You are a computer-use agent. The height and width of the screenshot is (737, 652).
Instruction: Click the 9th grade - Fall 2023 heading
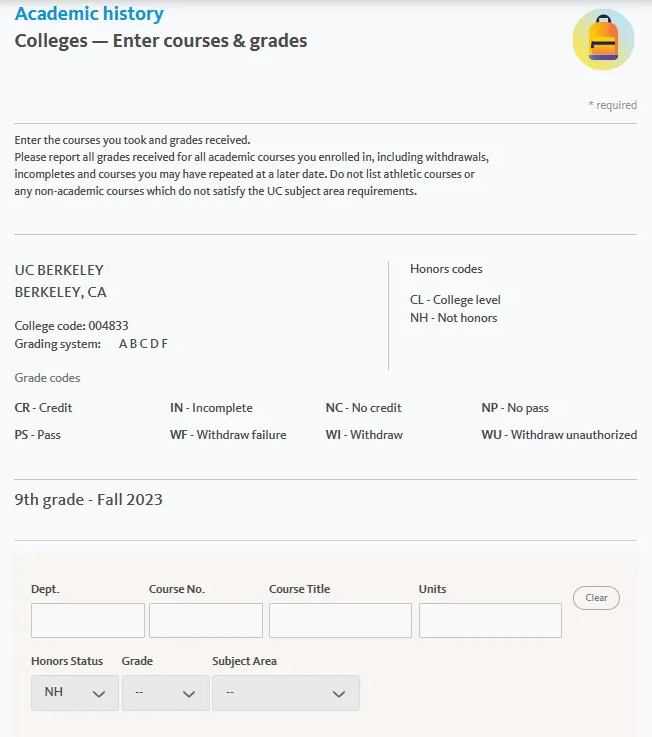(x=88, y=499)
